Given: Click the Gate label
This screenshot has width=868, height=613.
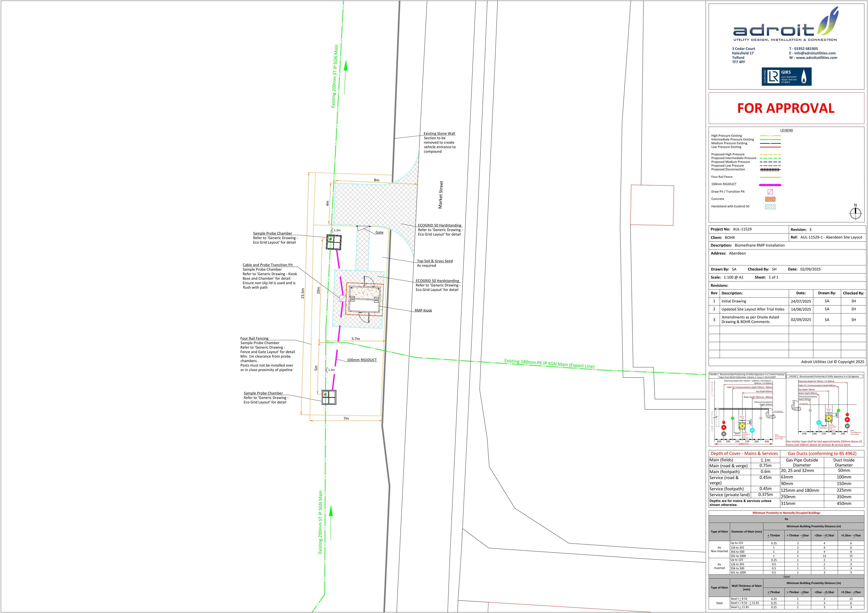Looking at the screenshot, I should click(379, 232).
